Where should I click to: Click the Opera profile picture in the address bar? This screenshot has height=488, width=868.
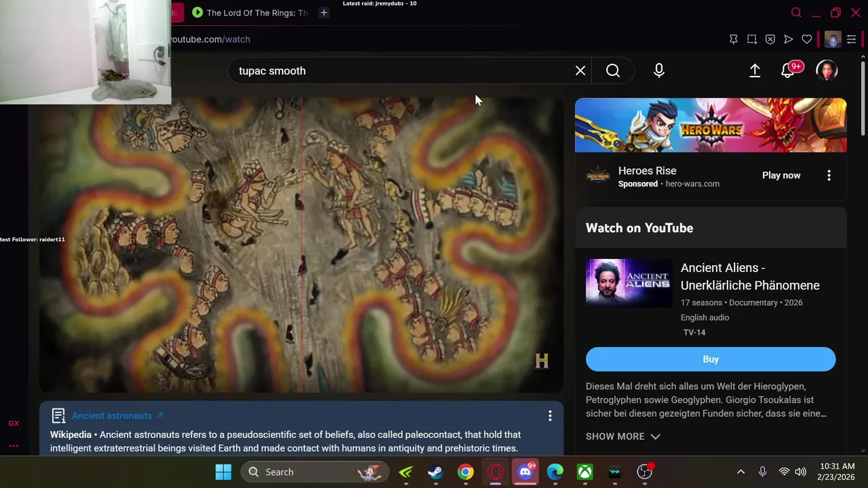[833, 39]
